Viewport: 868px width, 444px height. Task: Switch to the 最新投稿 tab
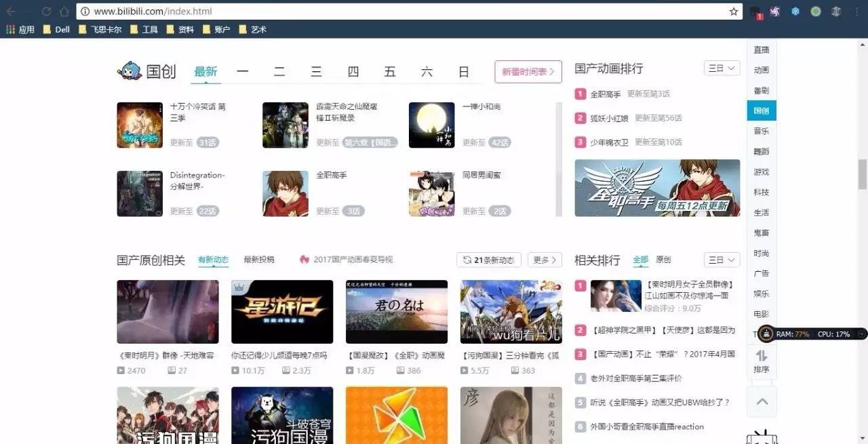[259, 260]
